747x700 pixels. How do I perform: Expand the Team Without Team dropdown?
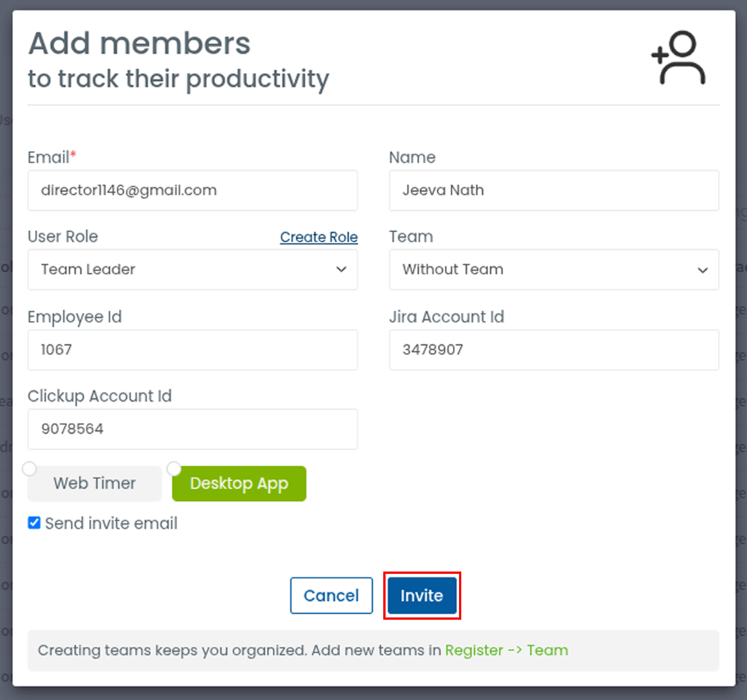(554, 270)
